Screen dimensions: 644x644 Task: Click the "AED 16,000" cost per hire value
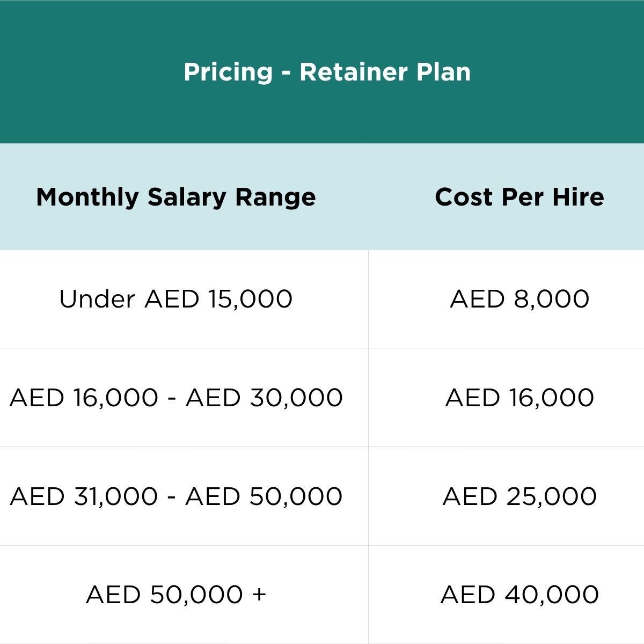[x=519, y=398]
